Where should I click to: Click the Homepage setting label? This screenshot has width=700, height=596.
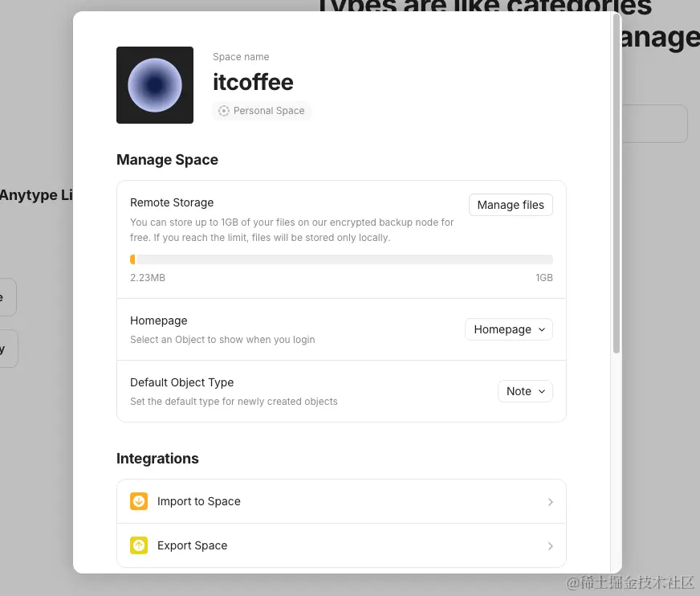(158, 320)
